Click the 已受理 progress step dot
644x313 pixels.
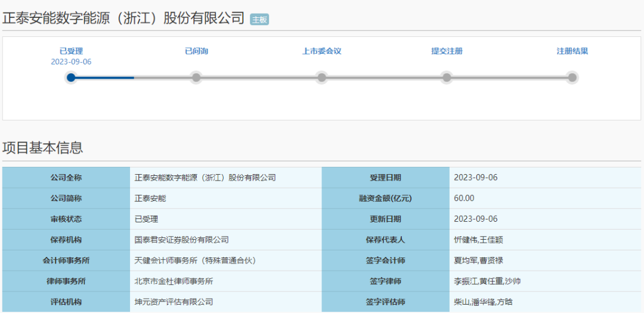coord(71,78)
